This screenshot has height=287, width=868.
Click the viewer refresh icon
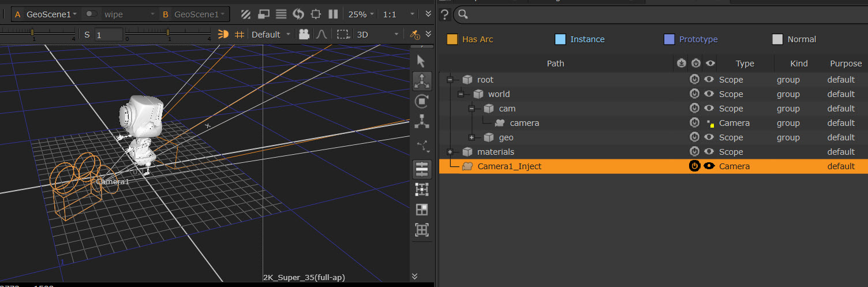(298, 14)
